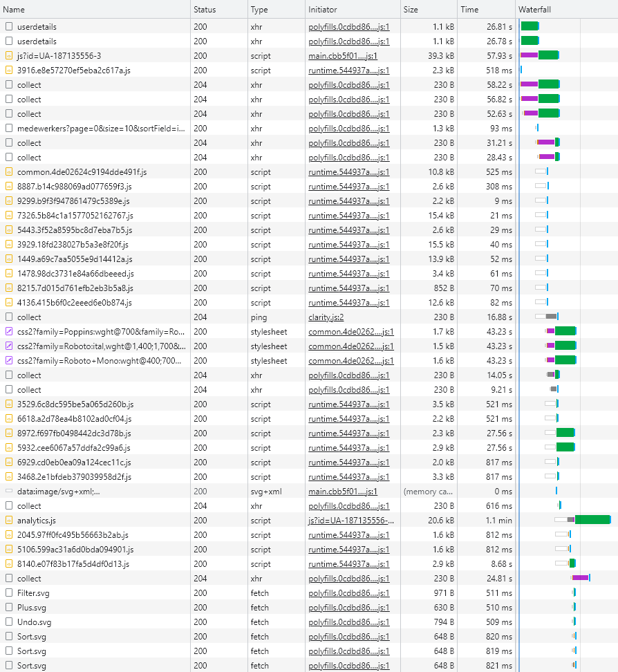The image size is (618, 672).
Task: Click the image icon for data:image/svg+xml request
Action: pyautogui.click(x=9, y=492)
